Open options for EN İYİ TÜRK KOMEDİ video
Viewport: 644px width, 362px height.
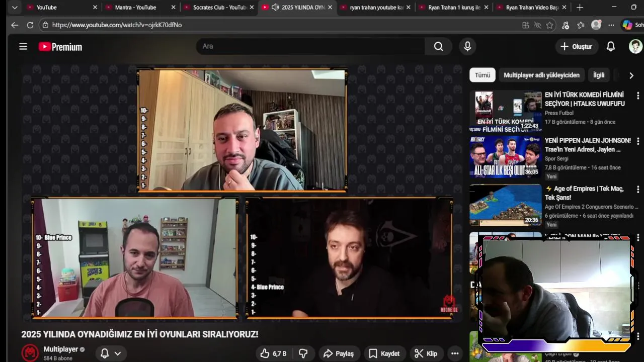tap(638, 96)
